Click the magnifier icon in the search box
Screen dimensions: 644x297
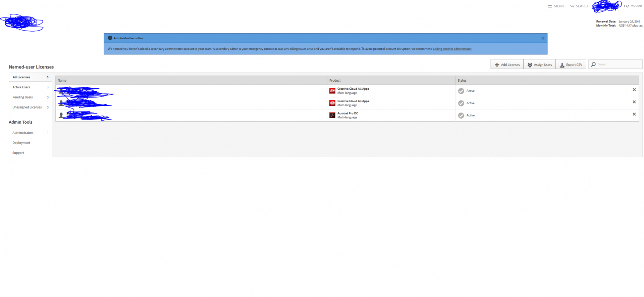(593, 64)
